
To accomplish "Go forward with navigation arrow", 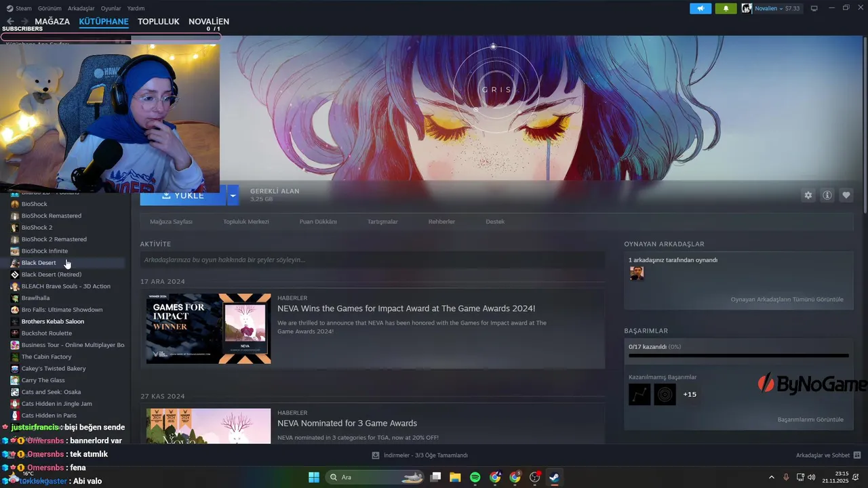I will coord(24,22).
